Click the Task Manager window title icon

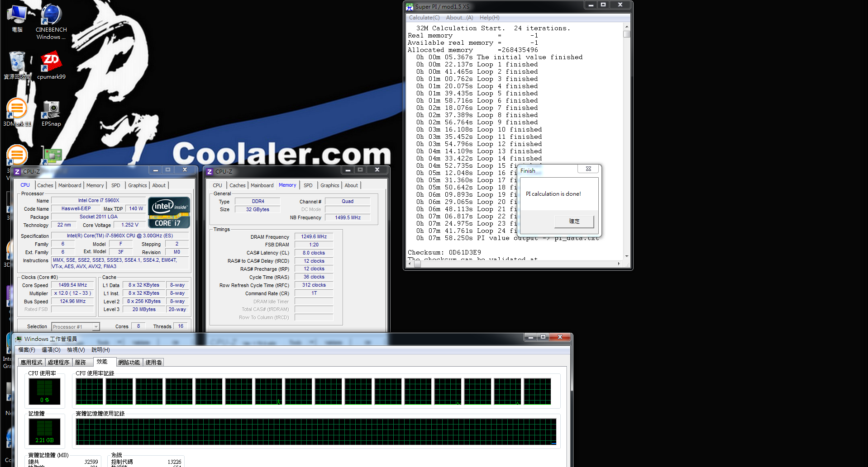pyautogui.click(x=19, y=339)
